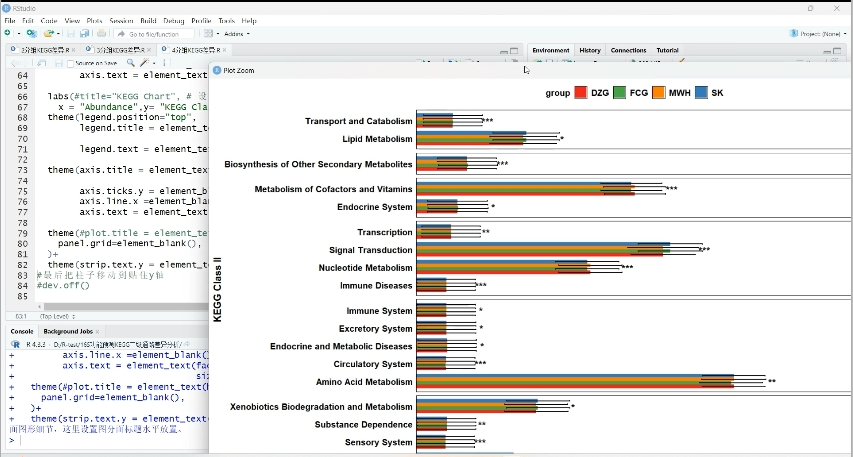The image size is (853, 457).
Task: Close the Background Jobs tab
Action: click(x=97, y=331)
